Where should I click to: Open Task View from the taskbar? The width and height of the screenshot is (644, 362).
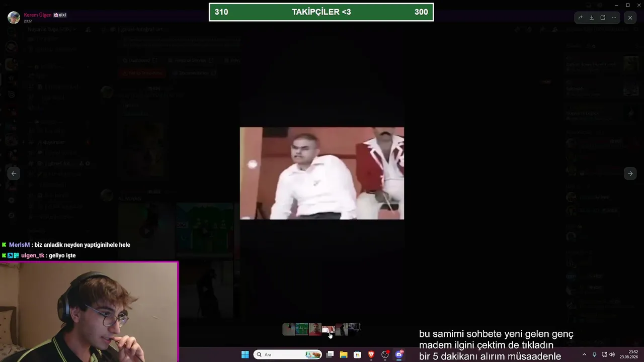pos(330,354)
